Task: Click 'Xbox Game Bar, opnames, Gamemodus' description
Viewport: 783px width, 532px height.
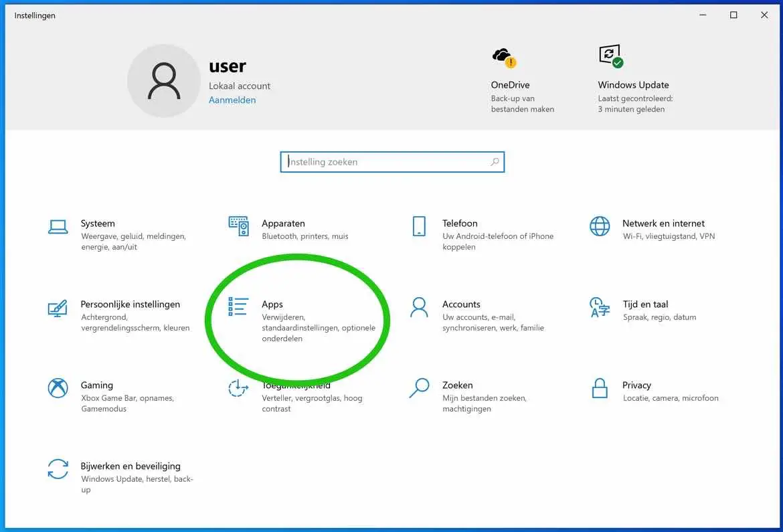Action: click(127, 403)
